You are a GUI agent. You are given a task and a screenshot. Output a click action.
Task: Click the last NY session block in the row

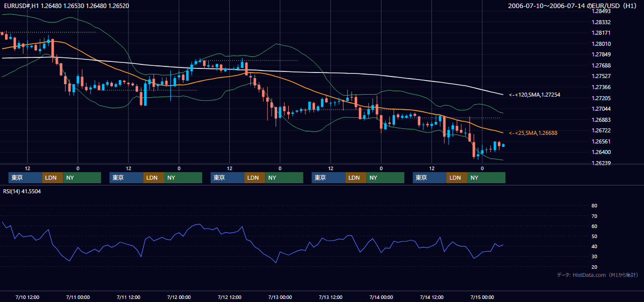(486, 178)
